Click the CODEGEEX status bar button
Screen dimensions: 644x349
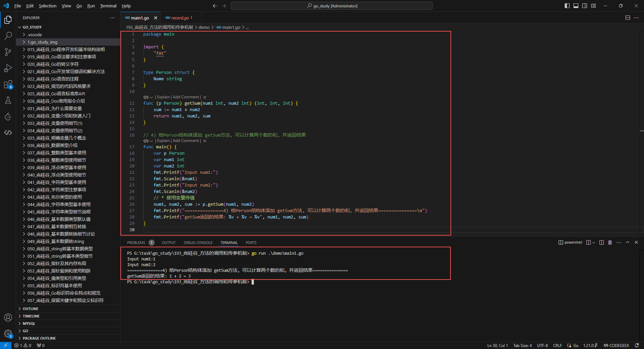(616, 345)
